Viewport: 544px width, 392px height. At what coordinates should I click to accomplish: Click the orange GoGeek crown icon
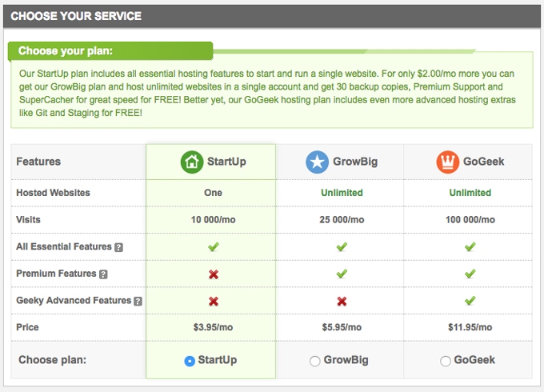[447, 162]
